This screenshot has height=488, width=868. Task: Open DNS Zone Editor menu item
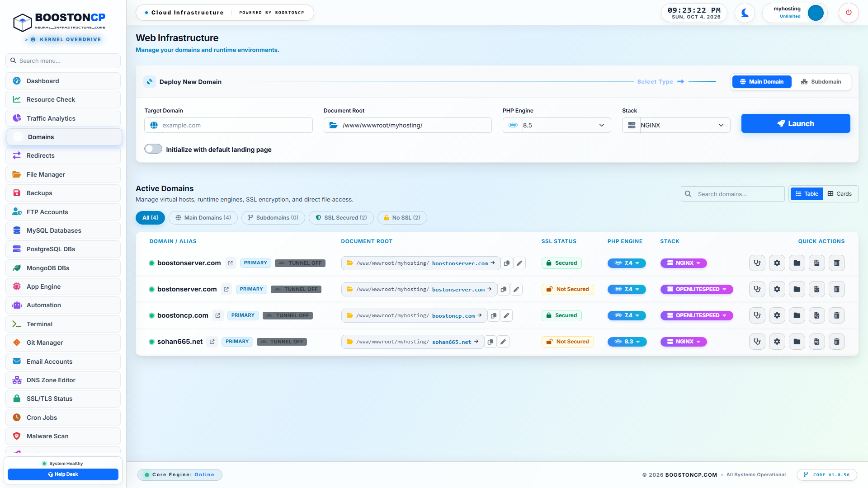pos(63,380)
